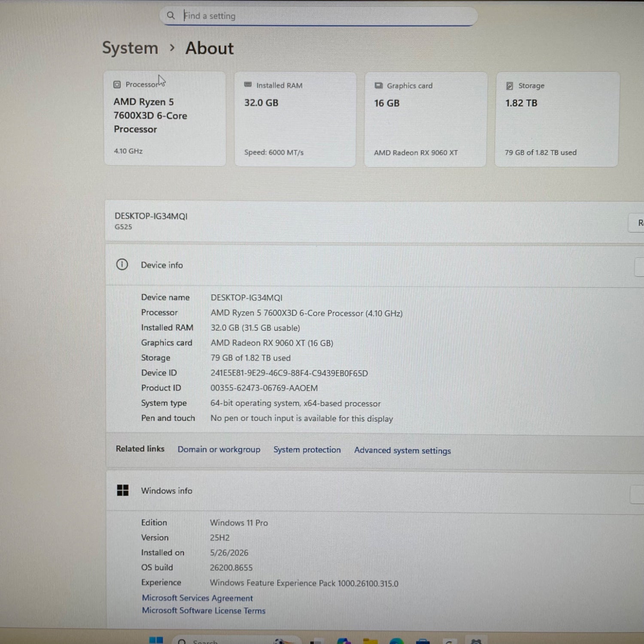
Task: Click the PC name heading above 'G525'
Action: (151, 216)
